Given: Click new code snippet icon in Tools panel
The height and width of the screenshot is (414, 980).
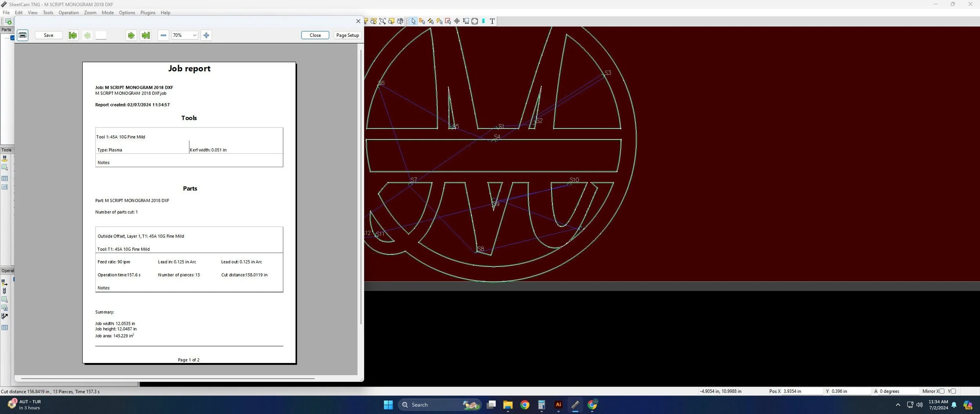Looking at the screenshot, I should [x=5, y=168].
